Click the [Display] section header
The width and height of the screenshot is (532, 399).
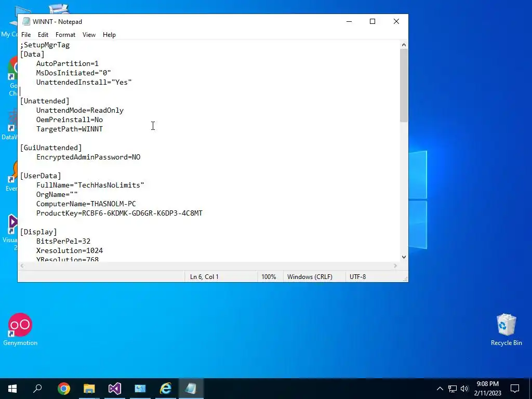38,232
